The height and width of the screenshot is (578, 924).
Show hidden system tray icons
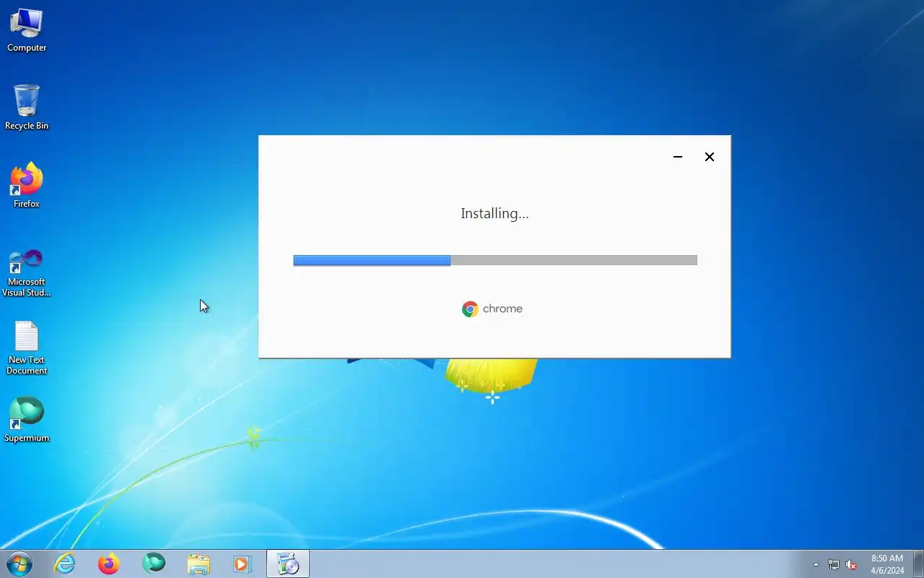tap(816, 564)
